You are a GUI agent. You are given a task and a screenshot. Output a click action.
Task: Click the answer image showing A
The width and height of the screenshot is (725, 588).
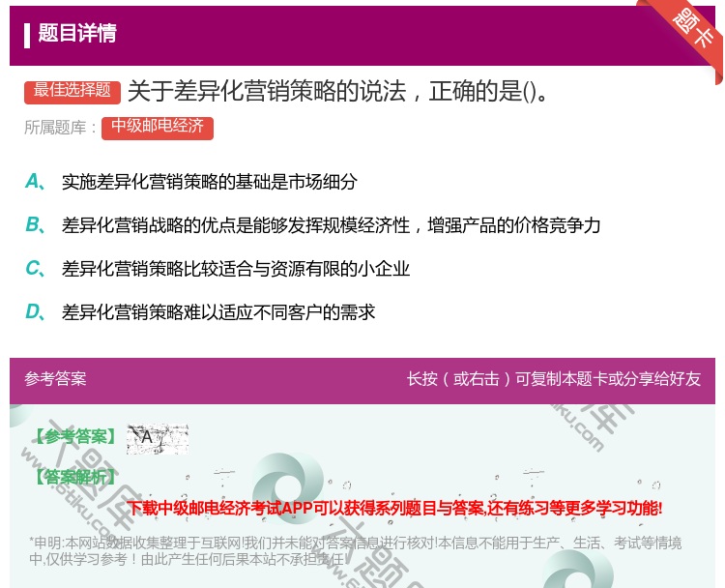tap(158, 438)
